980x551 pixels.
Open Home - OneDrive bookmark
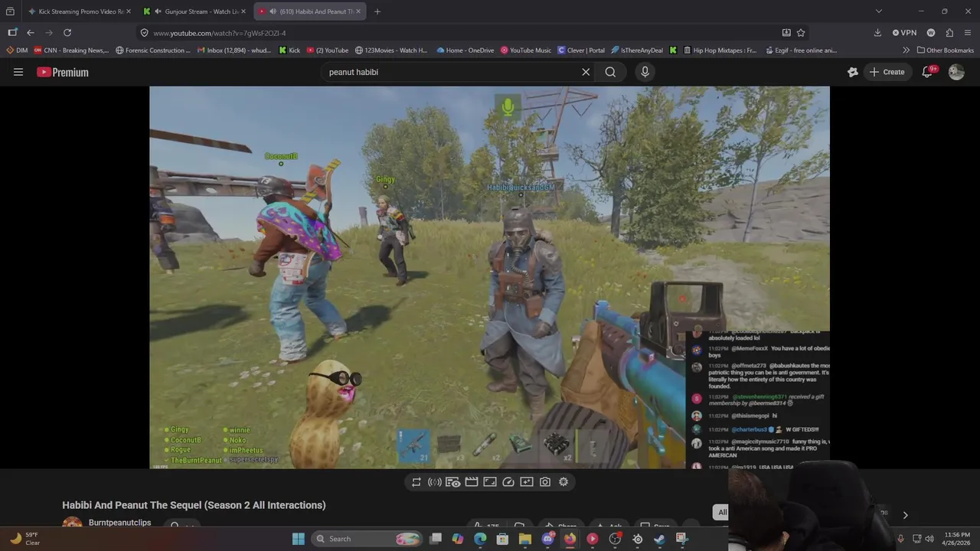pos(465,51)
